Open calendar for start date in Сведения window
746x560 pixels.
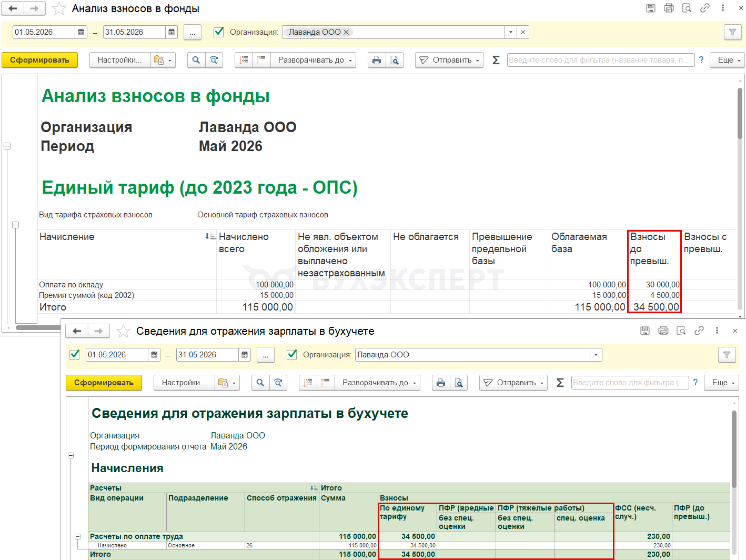tap(154, 355)
